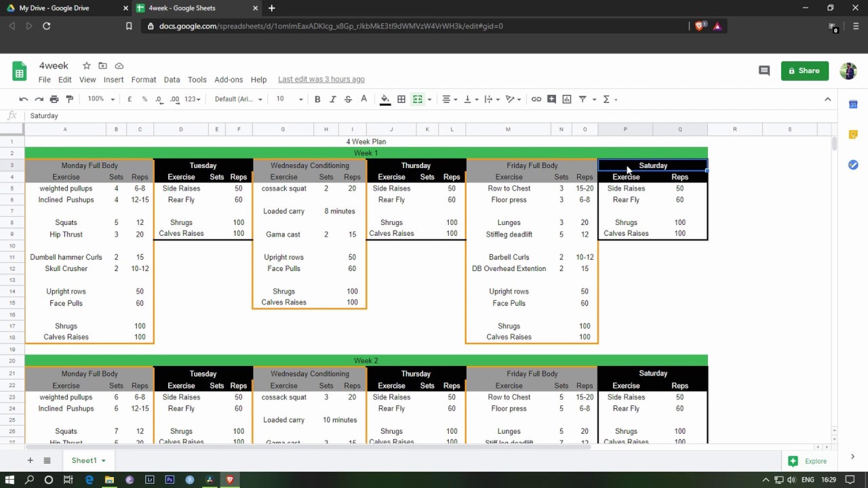This screenshot has width=868, height=488.
Task: Open the Default (Arial) font dropdown
Action: pyautogui.click(x=238, y=99)
